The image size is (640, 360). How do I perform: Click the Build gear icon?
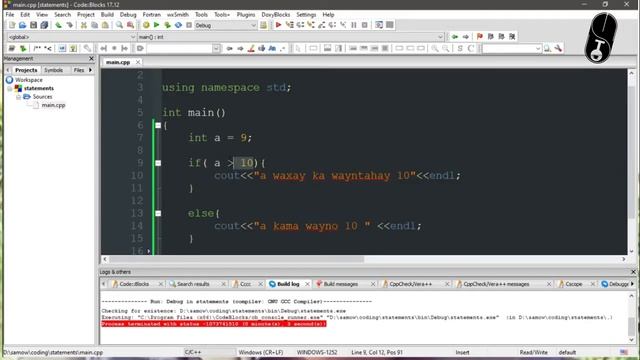coord(146,25)
